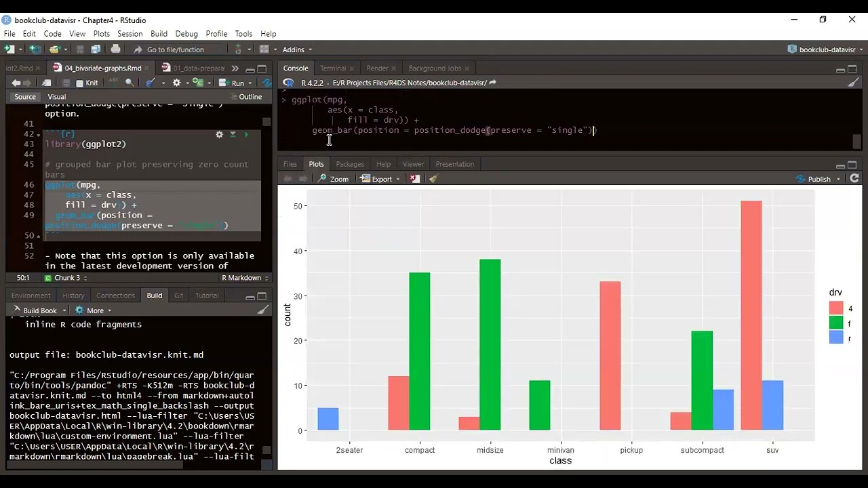Select 01_data-preparation editor tab
This screenshot has width=868, height=488.
(x=193, y=68)
